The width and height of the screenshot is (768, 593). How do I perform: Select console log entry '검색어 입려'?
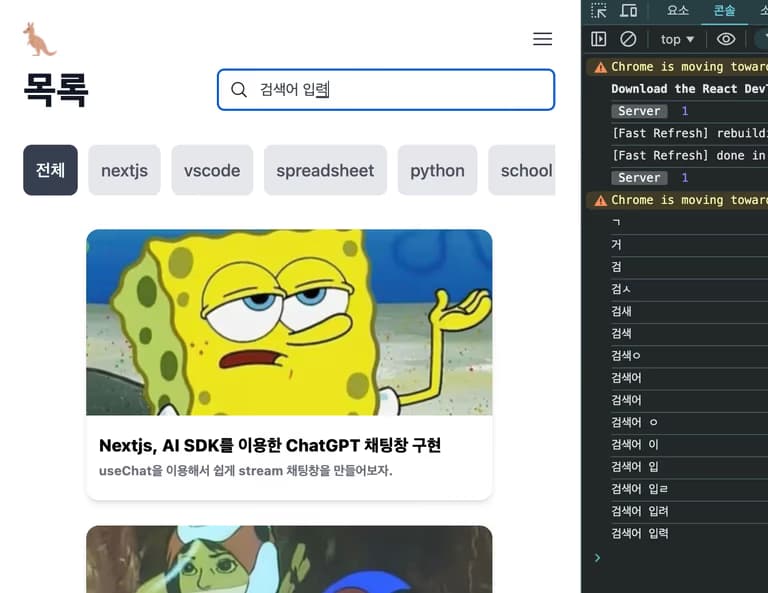click(640, 511)
